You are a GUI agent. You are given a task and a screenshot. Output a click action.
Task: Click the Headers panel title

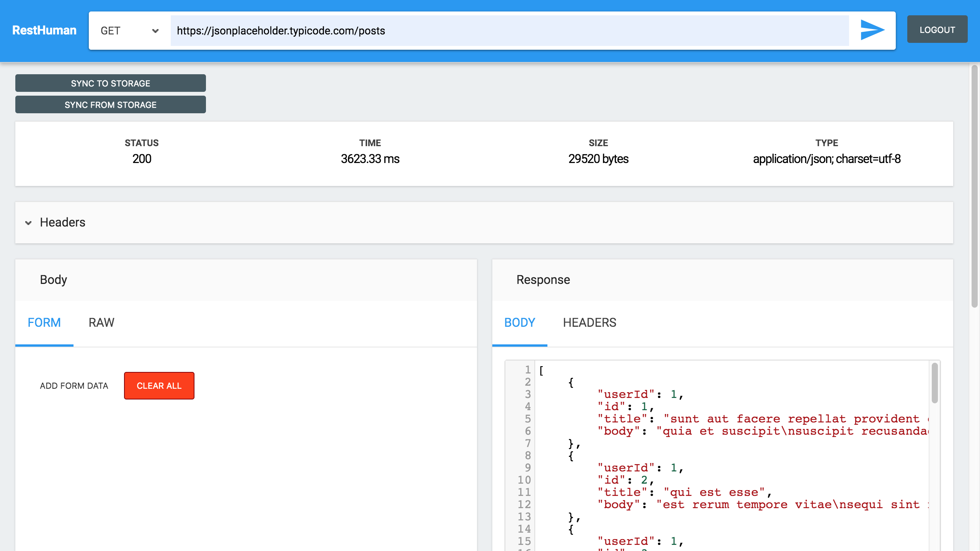62,222
